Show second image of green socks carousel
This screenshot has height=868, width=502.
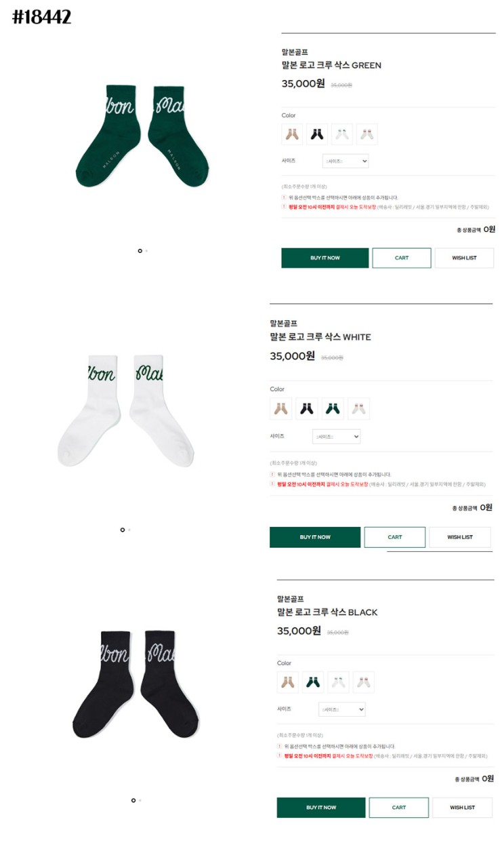pyautogui.click(x=146, y=251)
